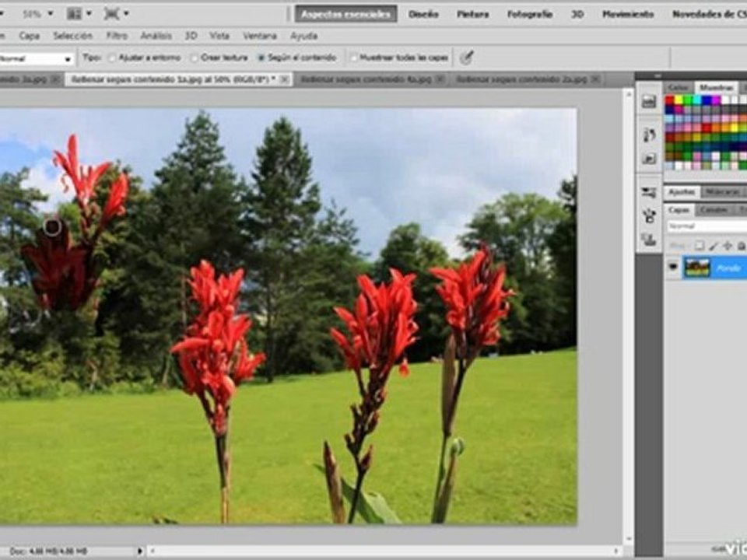Select the Fondo layer thumbnail
The image size is (747, 560).
pos(697,268)
